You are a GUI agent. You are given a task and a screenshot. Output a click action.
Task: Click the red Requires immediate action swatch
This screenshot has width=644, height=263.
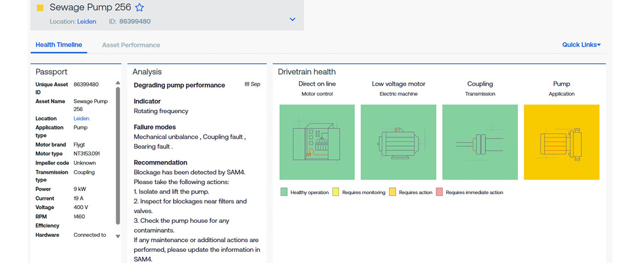pyautogui.click(x=440, y=193)
